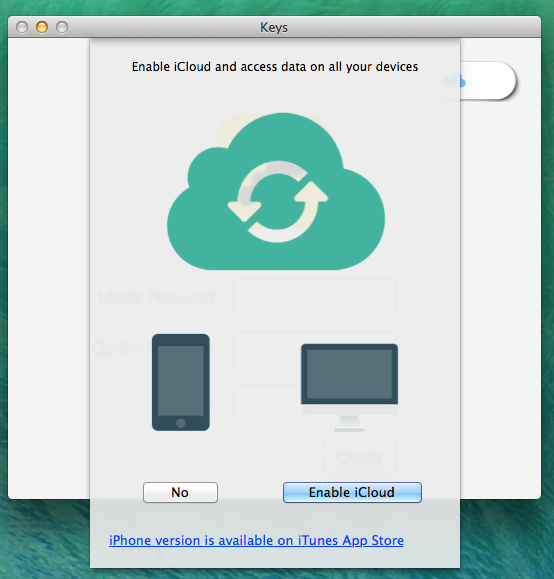Decline iCloud with the No button

[x=180, y=492]
